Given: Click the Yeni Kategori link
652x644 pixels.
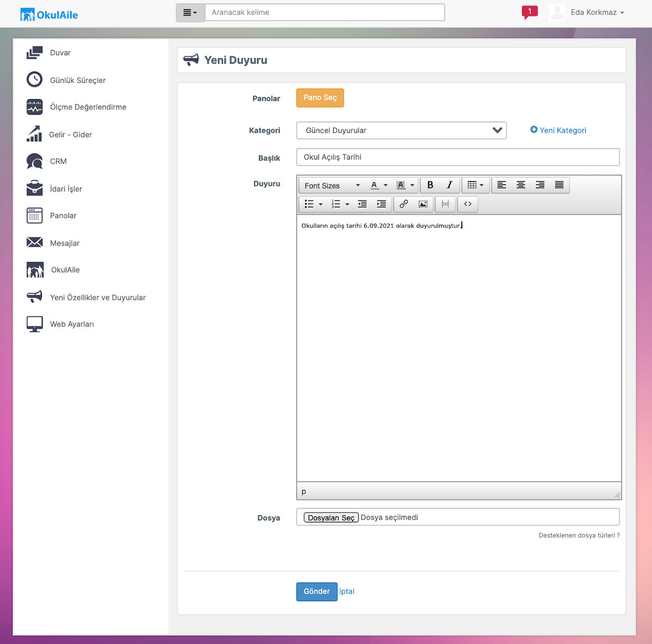Looking at the screenshot, I should (559, 130).
